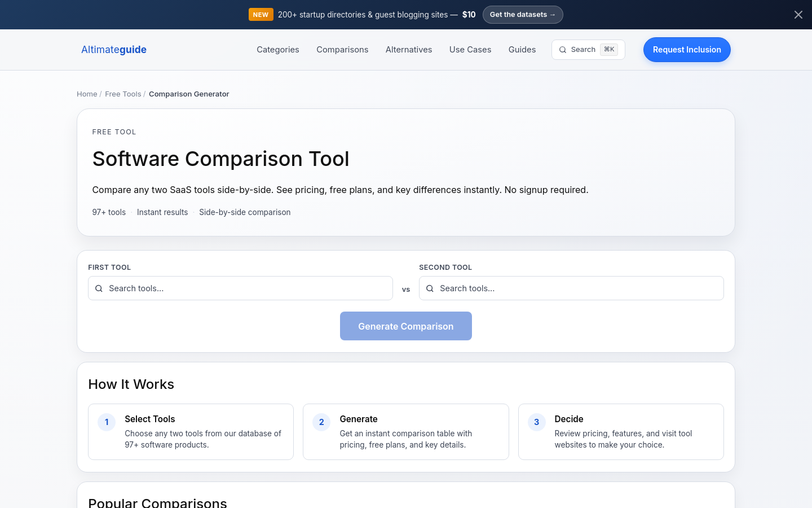This screenshot has width=812, height=508.
Task: Go to Alternatives in navigation
Action: tap(409, 50)
